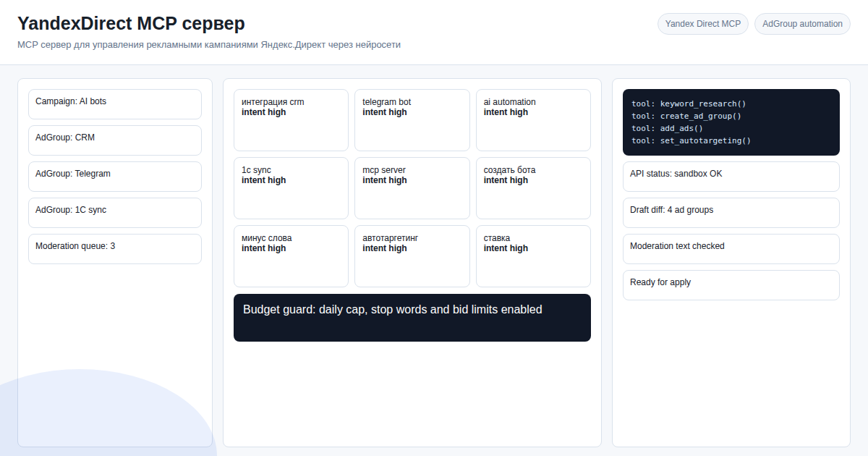Viewport: 868px width, 456px height.
Task: Open the Draft diff: 4 ad groups card
Action: coord(731,213)
